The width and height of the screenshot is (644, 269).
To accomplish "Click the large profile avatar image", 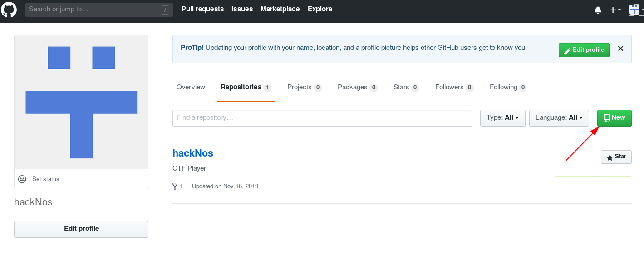I will click(x=81, y=102).
